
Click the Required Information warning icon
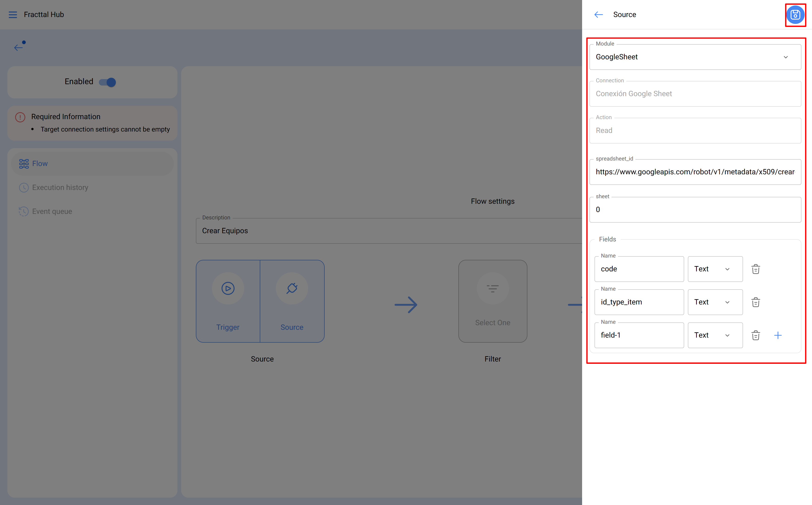[20, 117]
